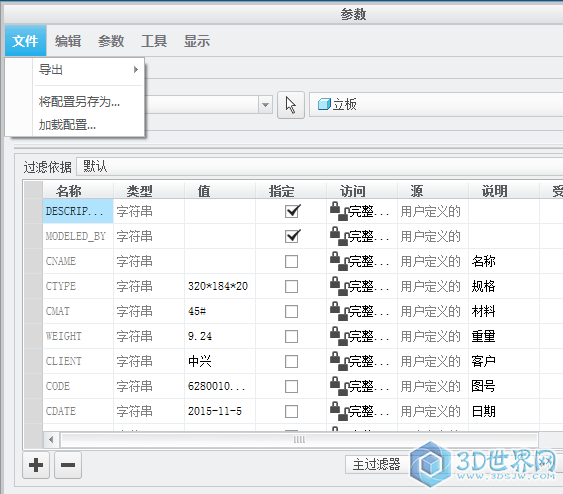The width and height of the screenshot is (563, 494).
Task: Click lock icon in CLIENT row
Action: click(x=339, y=361)
